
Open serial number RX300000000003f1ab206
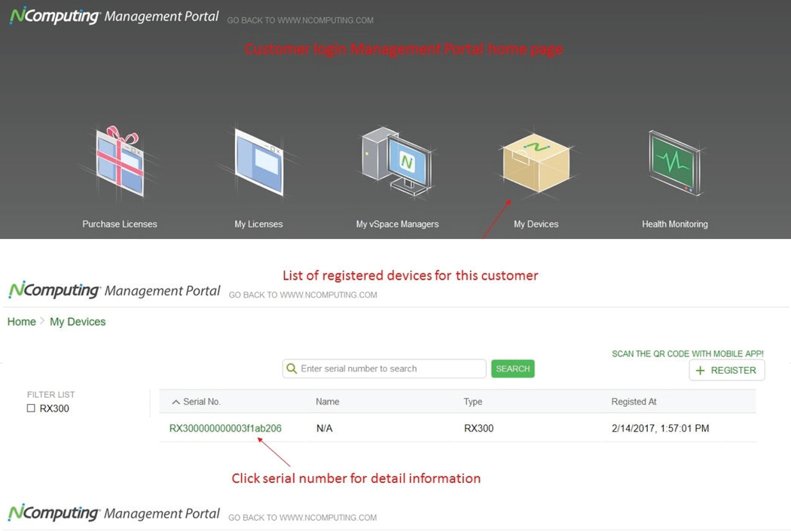point(225,429)
